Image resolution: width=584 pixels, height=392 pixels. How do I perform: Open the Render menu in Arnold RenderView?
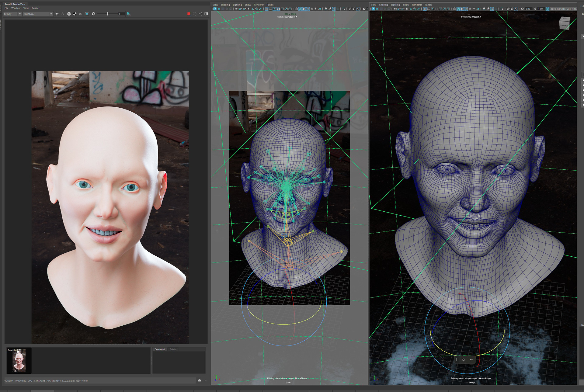36,8
